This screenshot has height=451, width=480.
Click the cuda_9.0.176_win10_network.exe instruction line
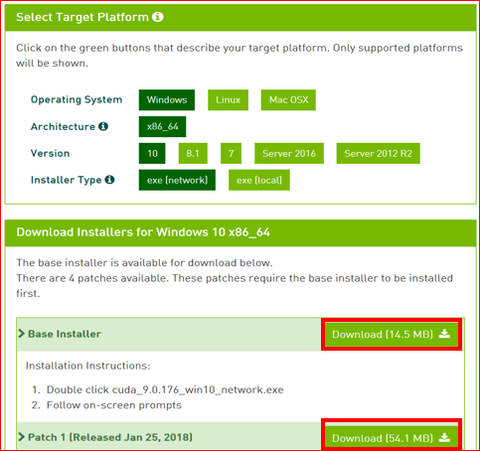pyautogui.click(x=165, y=390)
